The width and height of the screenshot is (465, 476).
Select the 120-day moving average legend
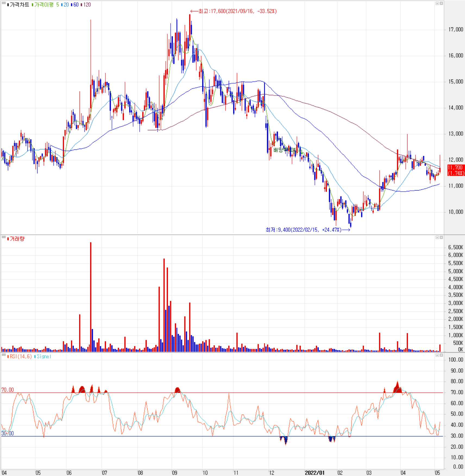86,5
